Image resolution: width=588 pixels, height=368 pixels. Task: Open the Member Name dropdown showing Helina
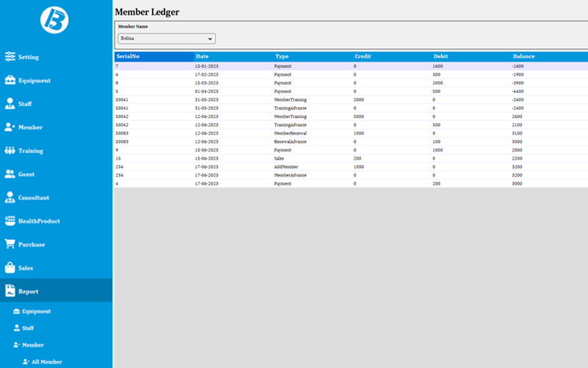pyautogui.click(x=167, y=39)
